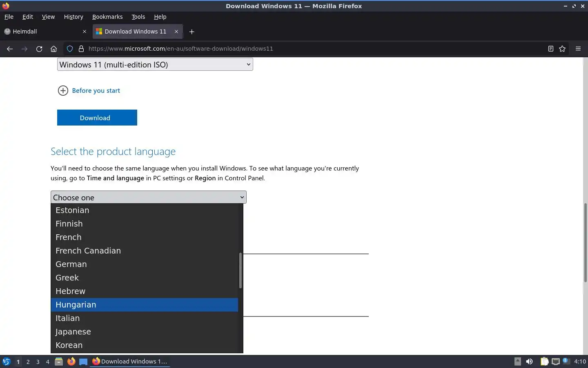Close the Download Windows 11 tab

[176, 31]
